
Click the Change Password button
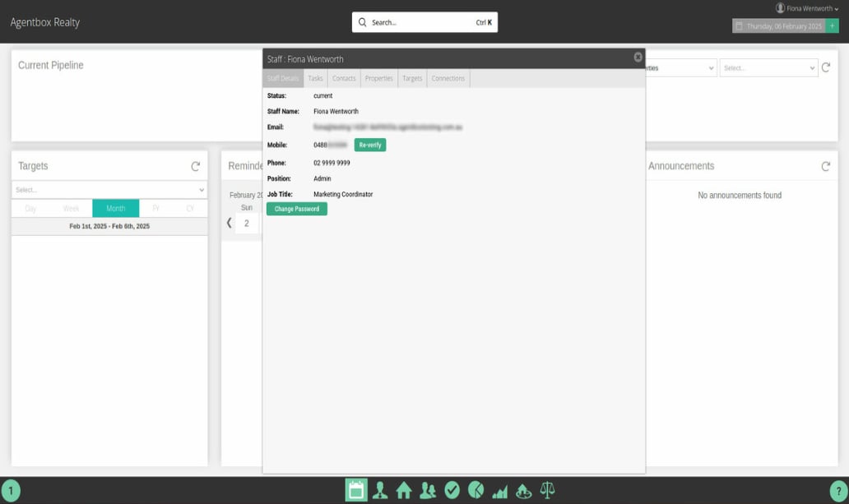(x=297, y=209)
